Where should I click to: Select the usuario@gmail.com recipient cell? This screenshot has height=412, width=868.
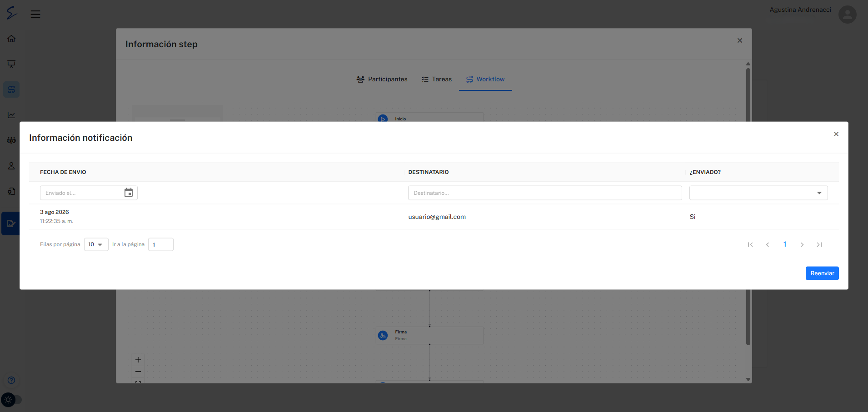tap(437, 217)
